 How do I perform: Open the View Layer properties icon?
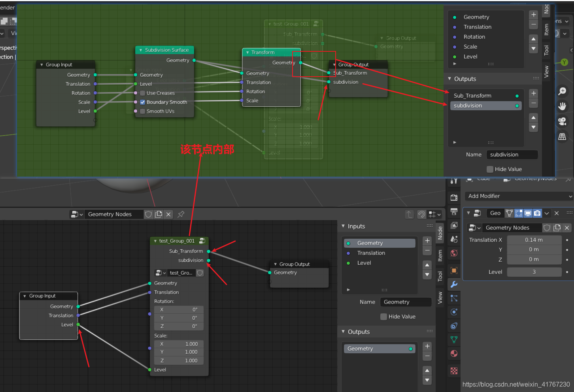coord(454,225)
